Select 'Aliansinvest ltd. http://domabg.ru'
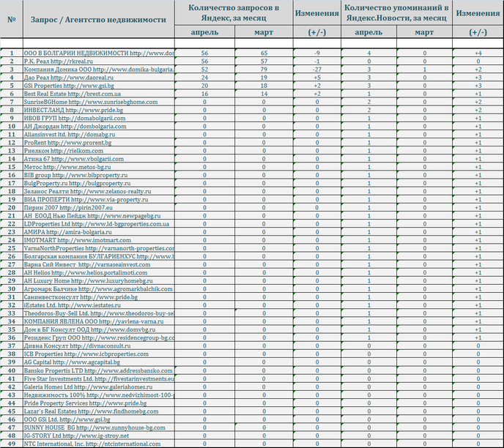Image resolution: width=504 pixels, height=448 pixels. [99, 134]
